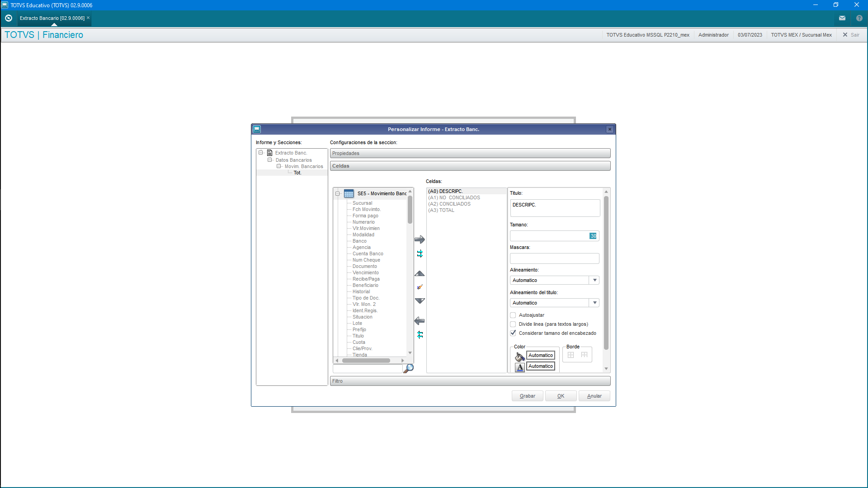This screenshot has width=868, height=488.
Task: Select the Tot. tree item
Action: click(x=297, y=173)
